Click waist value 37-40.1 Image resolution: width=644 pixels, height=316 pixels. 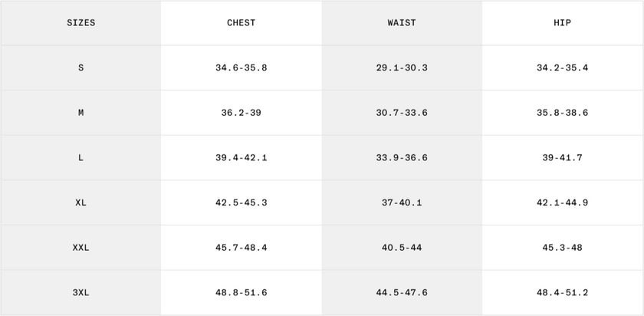point(402,203)
